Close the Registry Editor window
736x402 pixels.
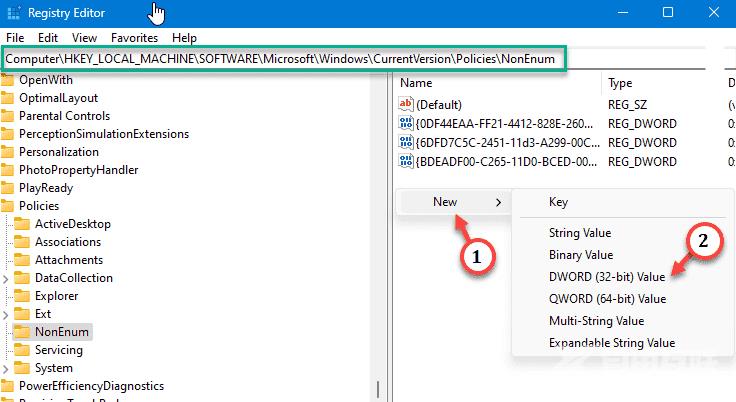tap(713, 13)
